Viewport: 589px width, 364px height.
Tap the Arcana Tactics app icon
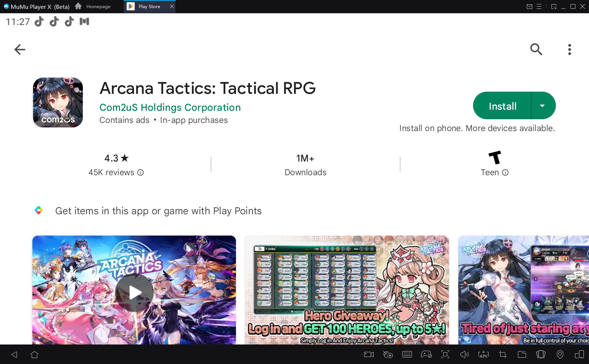[x=58, y=102]
